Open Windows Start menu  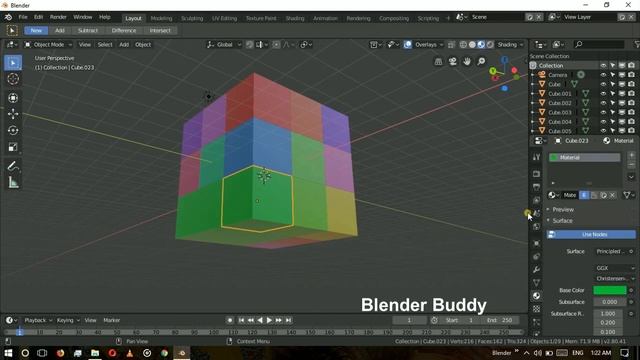(8, 353)
